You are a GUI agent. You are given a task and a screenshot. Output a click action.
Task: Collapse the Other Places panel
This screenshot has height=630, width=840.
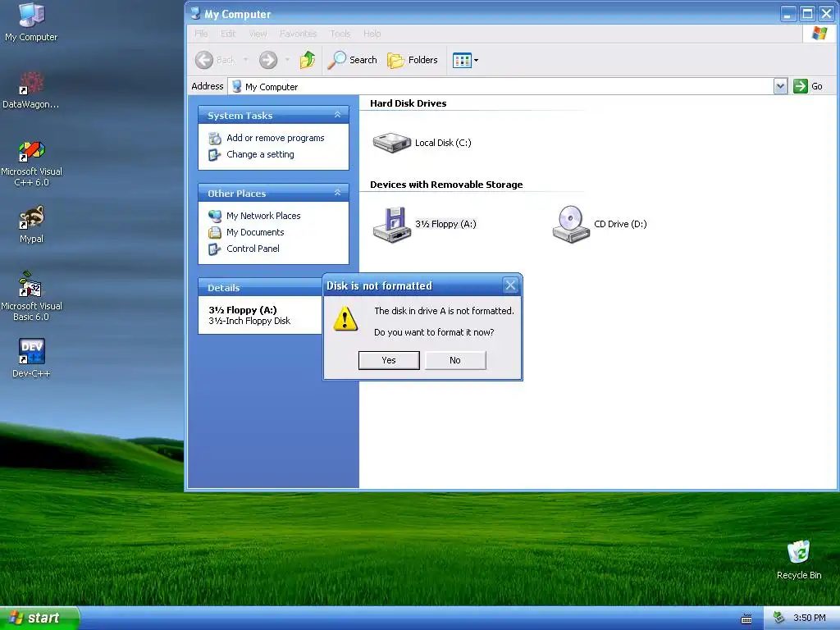click(337, 193)
